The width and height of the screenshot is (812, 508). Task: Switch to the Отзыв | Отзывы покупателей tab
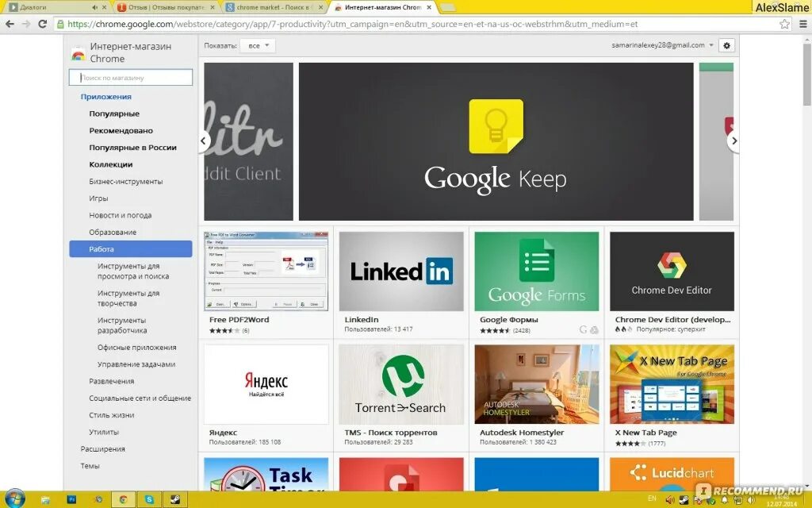tap(166, 7)
